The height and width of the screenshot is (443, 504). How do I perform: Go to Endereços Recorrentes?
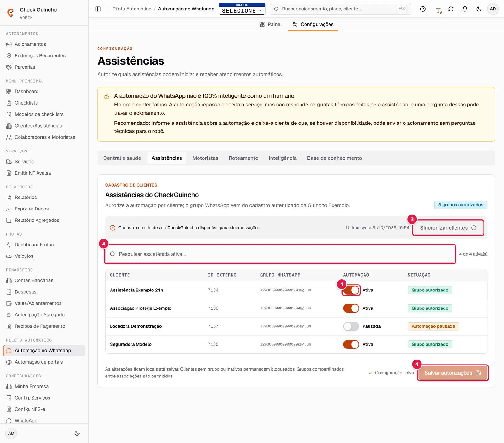[x=44, y=56]
